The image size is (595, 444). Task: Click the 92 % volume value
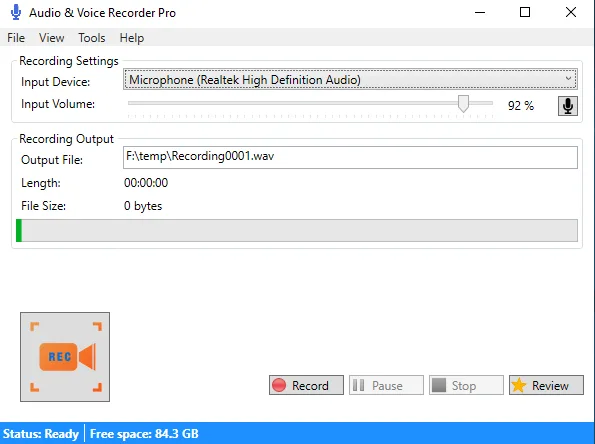(521, 105)
